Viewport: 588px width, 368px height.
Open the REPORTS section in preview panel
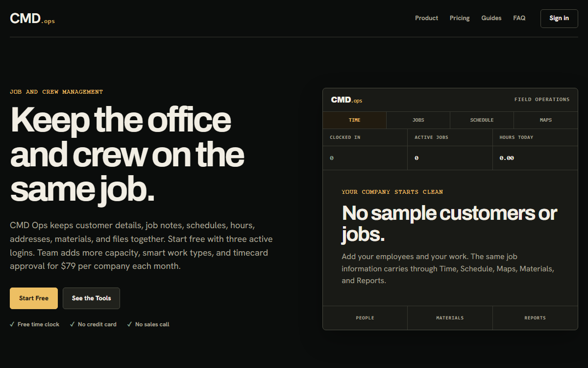(x=535, y=318)
